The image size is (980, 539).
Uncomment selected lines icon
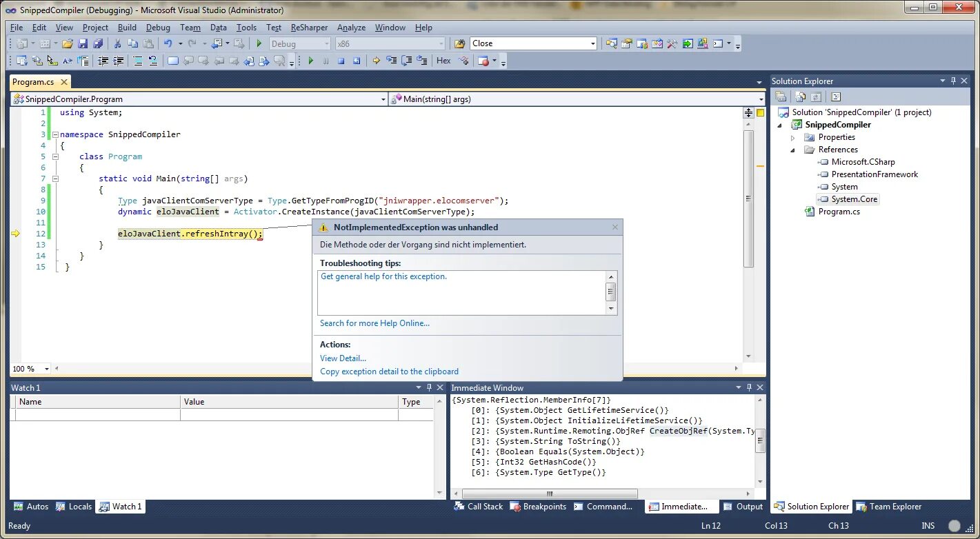pyautogui.click(x=153, y=61)
